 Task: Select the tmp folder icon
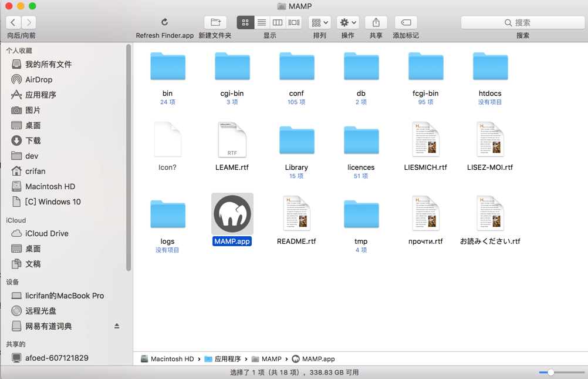click(361, 214)
